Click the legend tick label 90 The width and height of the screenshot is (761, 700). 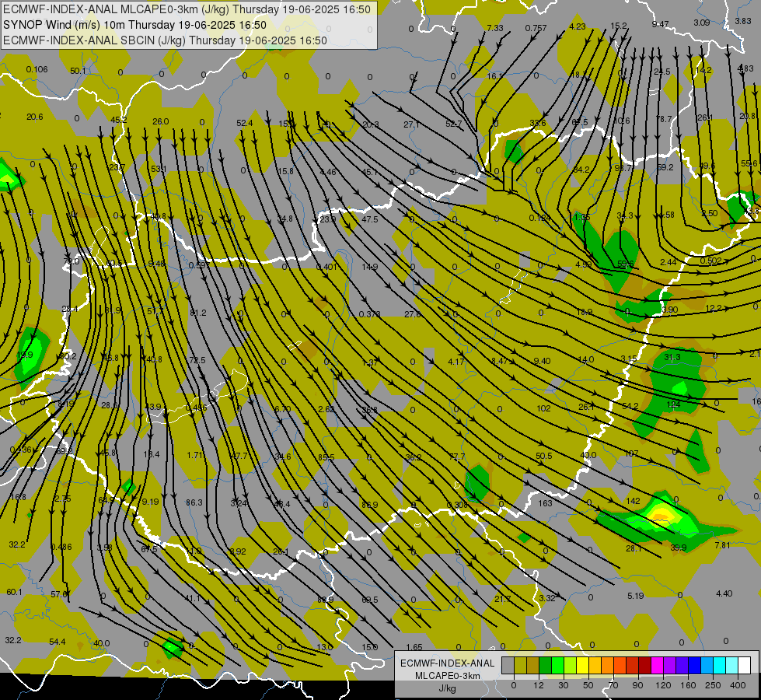click(x=637, y=685)
